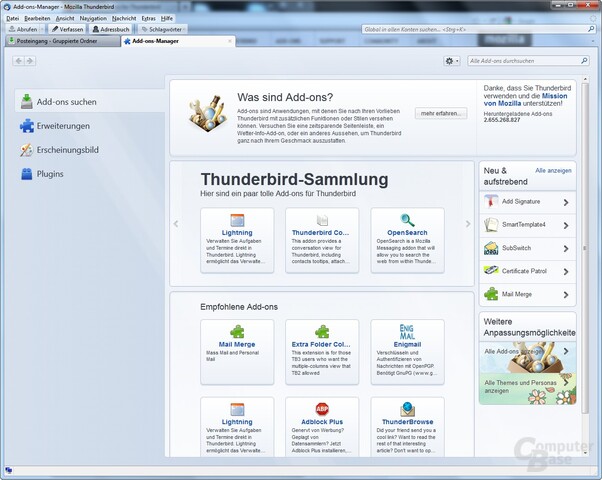Click the Erscheinungsbild paint palette icon
Viewport: 602px width, 480px height.
coord(26,150)
